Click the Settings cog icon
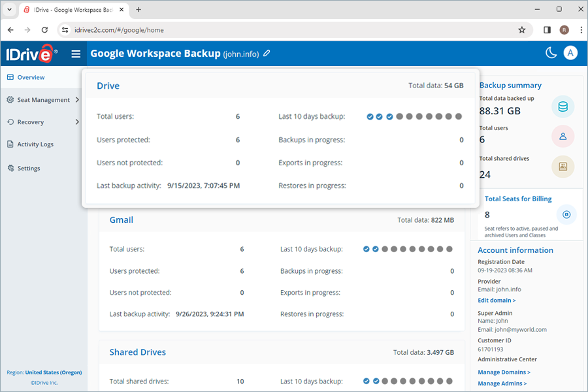This screenshot has width=588, height=392. point(10,168)
